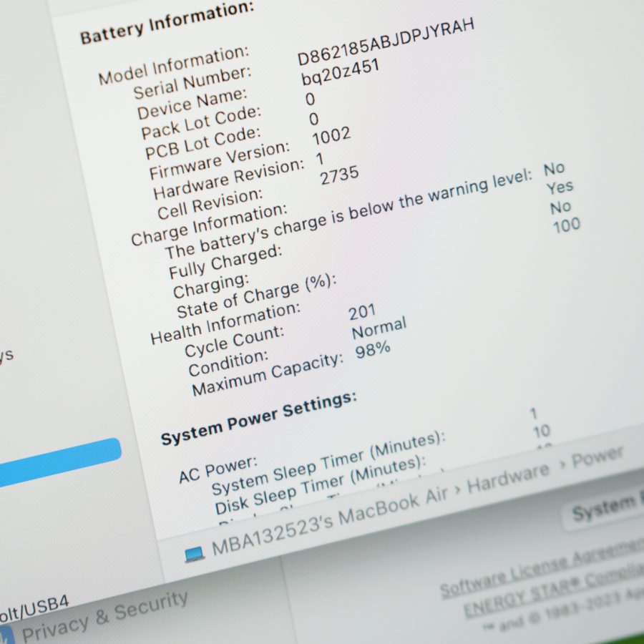Click the Device Name label
This screenshot has width=644, height=644.
pyautogui.click(x=192, y=104)
